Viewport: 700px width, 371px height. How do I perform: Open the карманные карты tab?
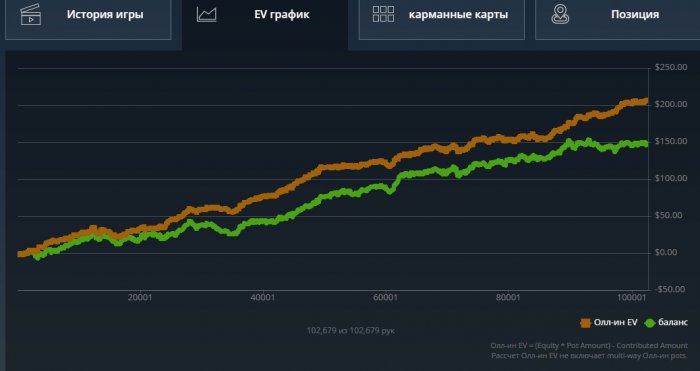tap(442, 19)
